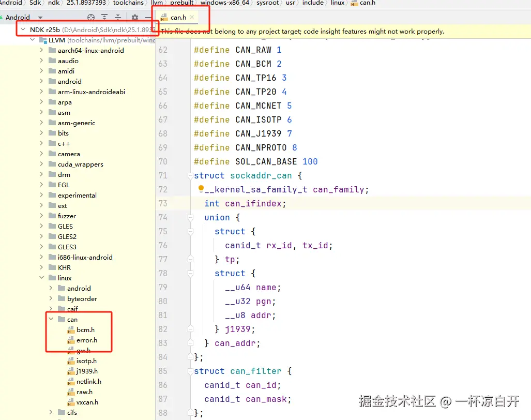Screen dimensions: 531x420
Task: Fold the struct block at line 75
Action: point(190,231)
